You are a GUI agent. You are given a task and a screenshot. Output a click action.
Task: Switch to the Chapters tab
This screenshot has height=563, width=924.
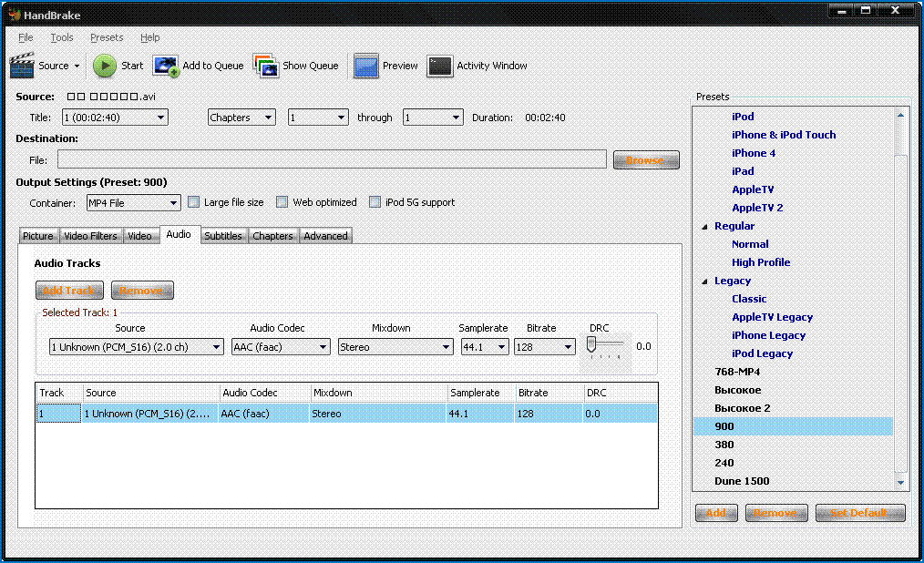pyautogui.click(x=272, y=236)
